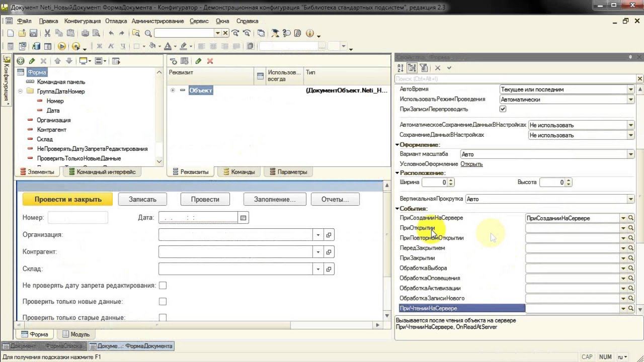The width and height of the screenshot is (644, 362).
Task: Open the Вариант масштаба dropdown
Action: [631, 154]
